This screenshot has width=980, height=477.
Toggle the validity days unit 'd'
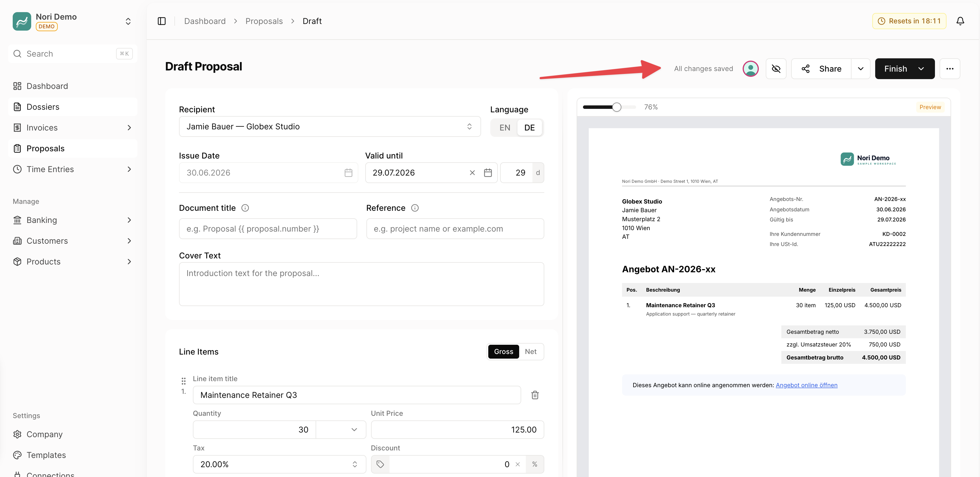pyautogui.click(x=538, y=173)
